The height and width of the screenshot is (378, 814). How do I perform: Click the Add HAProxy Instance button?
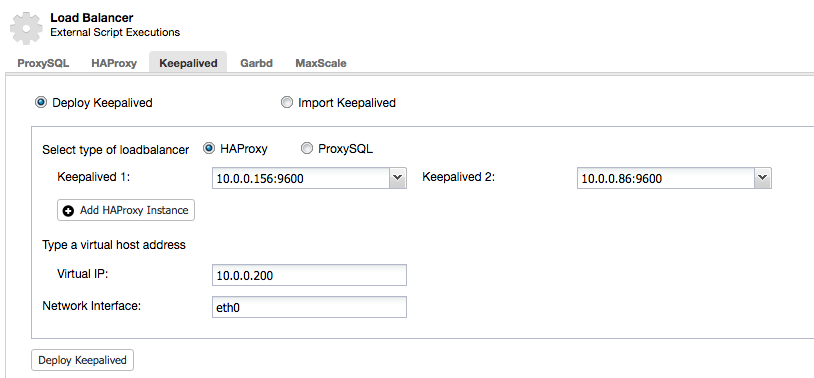tap(126, 210)
